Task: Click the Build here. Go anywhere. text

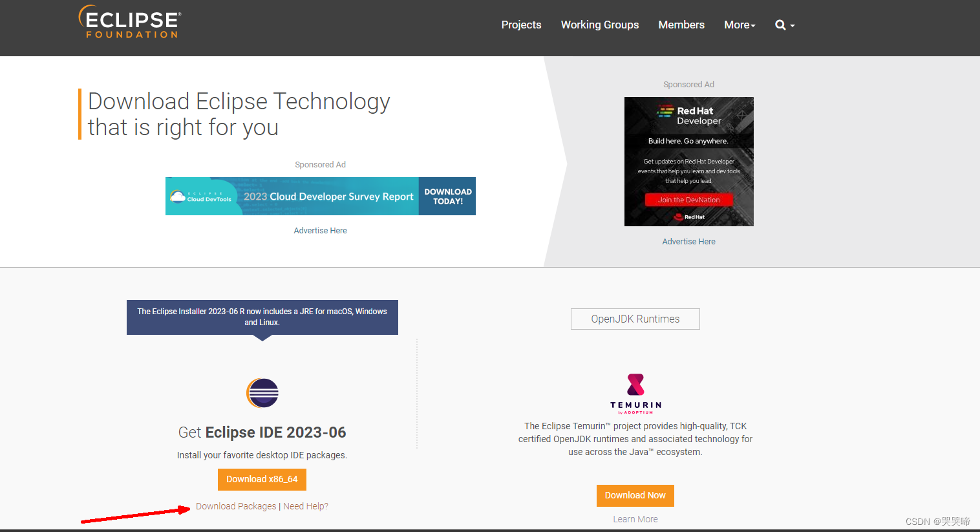Action: (x=688, y=141)
